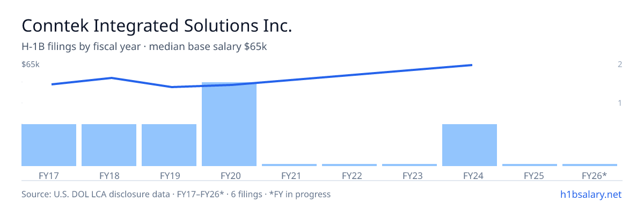This screenshot has height=215, width=644.
Task: Select the small FY21 bar
Action: [x=289, y=165]
